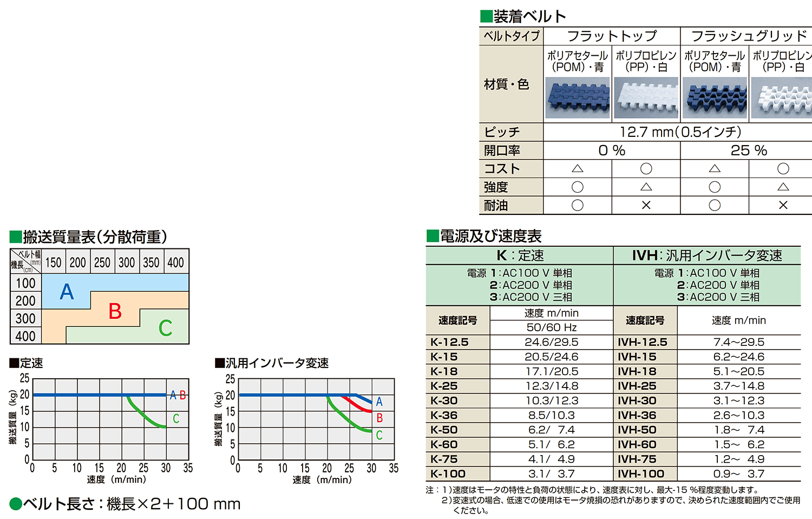Select the 0.9~ 3.7 speed range
This screenshot has width=812, height=519.
click(x=739, y=474)
